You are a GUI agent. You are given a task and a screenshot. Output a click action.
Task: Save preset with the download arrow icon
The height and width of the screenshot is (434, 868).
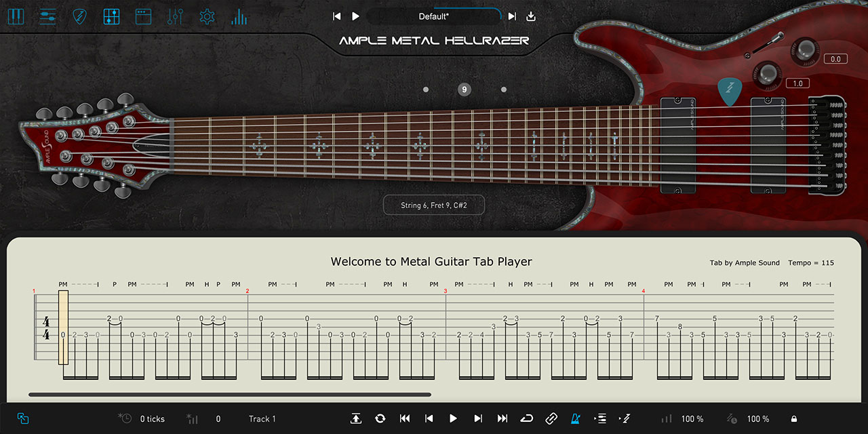(531, 16)
